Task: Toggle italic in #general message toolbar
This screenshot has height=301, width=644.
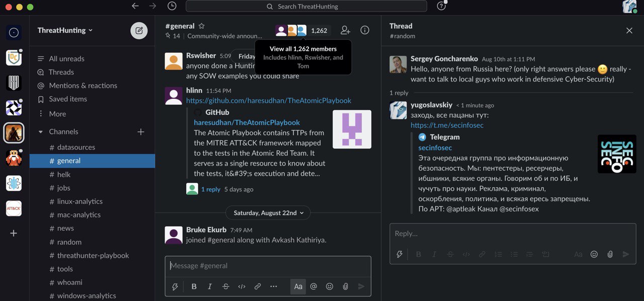Action: pyautogui.click(x=210, y=286)
